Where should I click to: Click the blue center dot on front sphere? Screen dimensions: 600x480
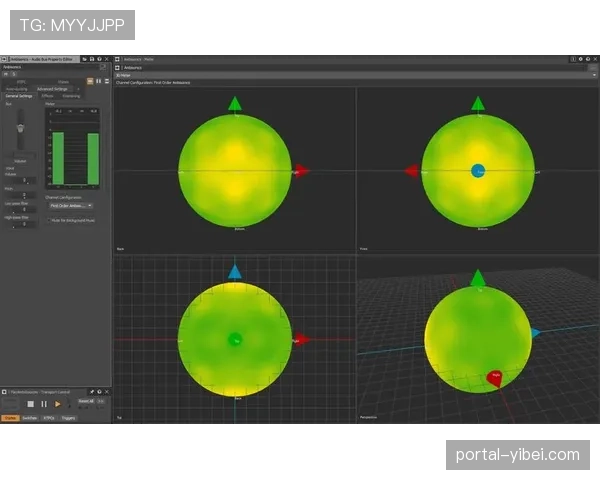478,171
